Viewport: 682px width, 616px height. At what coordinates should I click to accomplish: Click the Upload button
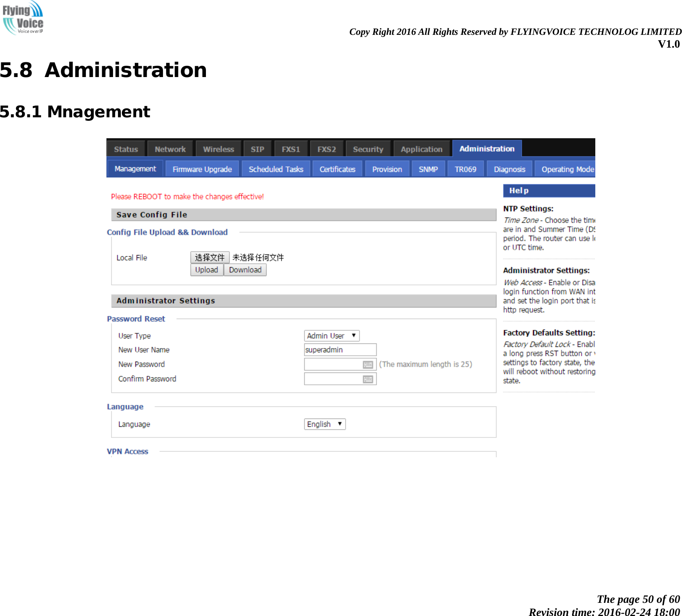coord(207,270)
